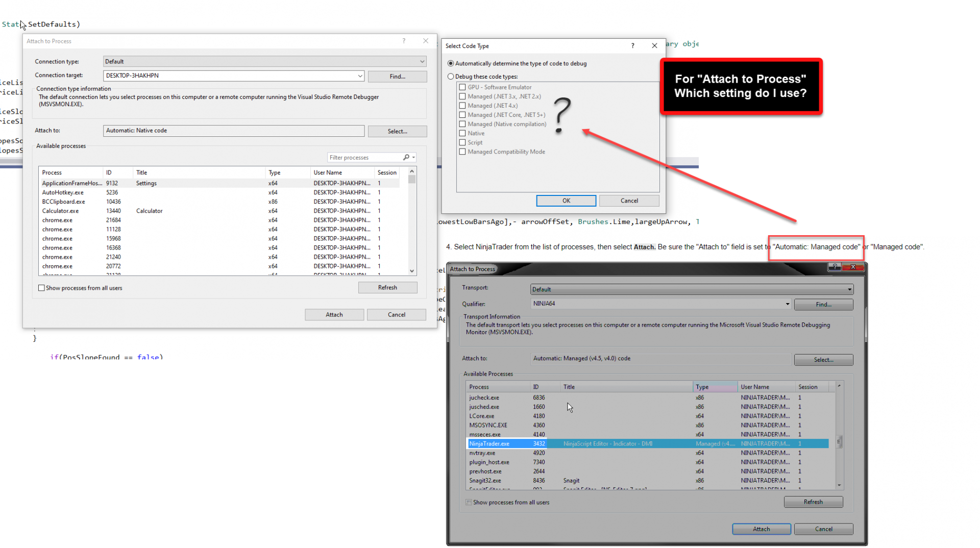Click the Connection target field DESKTOP-3HAKHPN
Screen dimensions: 980x548
[x=230, y=76]
